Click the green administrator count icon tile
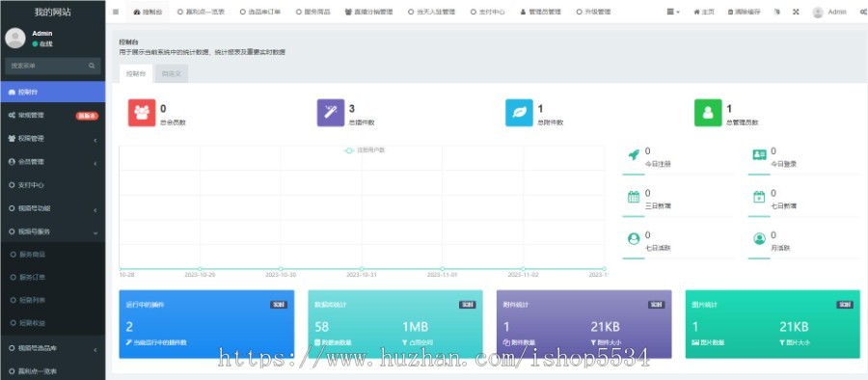 (708, 113)
